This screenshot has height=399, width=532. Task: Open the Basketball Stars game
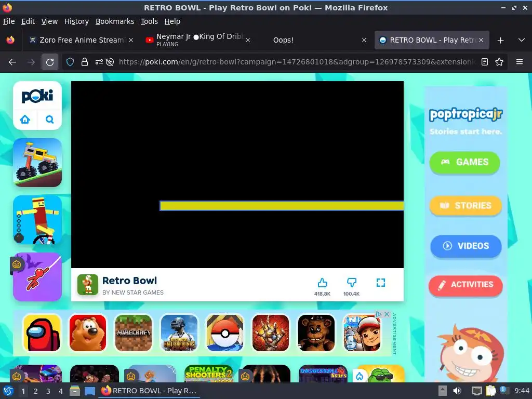[x=323, y=373]
